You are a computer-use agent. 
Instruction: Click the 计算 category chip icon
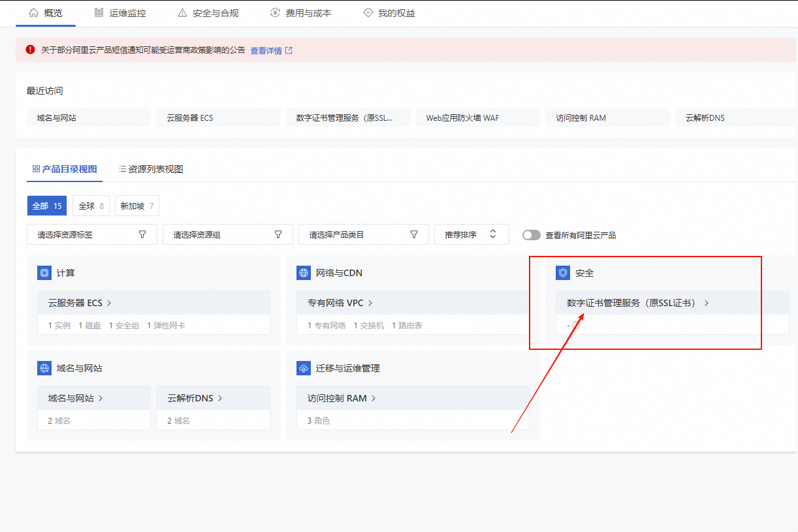[x=44, y=273]
